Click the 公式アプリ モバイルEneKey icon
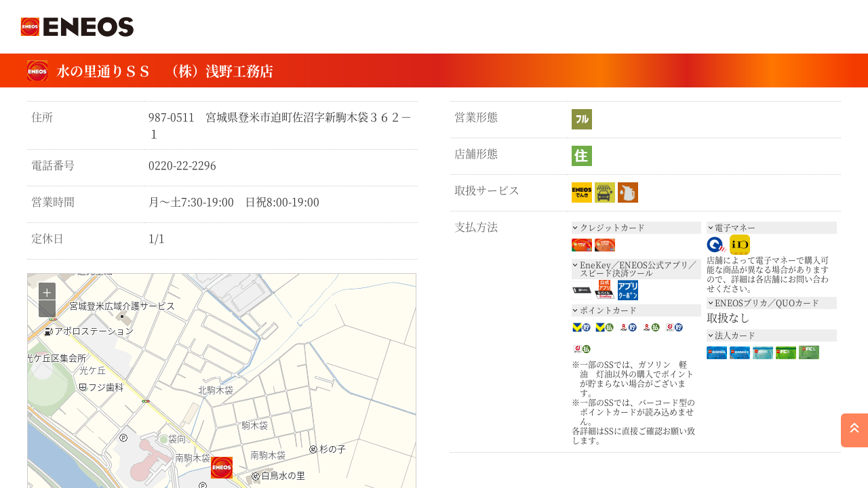The image size is (868, 488). click(604, 290)
